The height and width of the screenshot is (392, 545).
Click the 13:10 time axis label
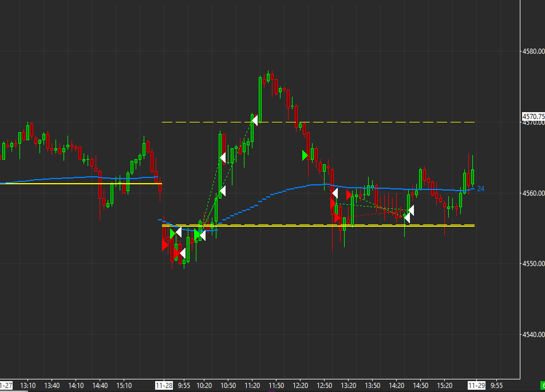pos(28,385)
